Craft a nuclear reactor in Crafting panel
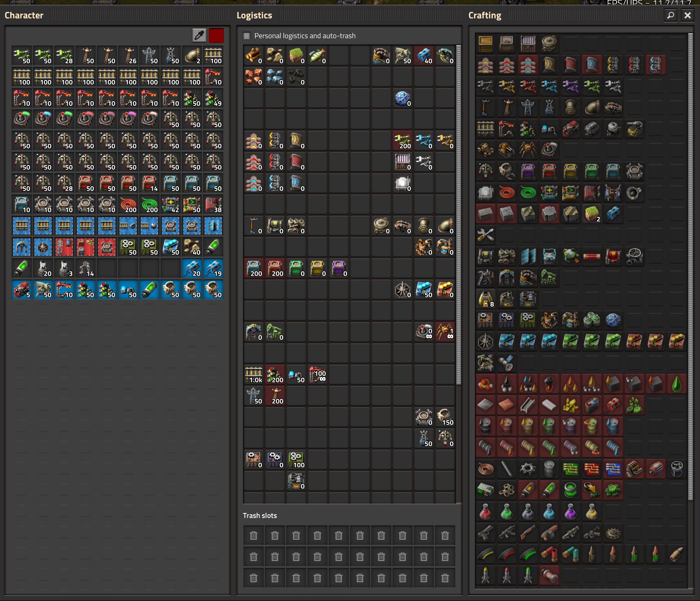700x601 pixels. click(571, 256)
